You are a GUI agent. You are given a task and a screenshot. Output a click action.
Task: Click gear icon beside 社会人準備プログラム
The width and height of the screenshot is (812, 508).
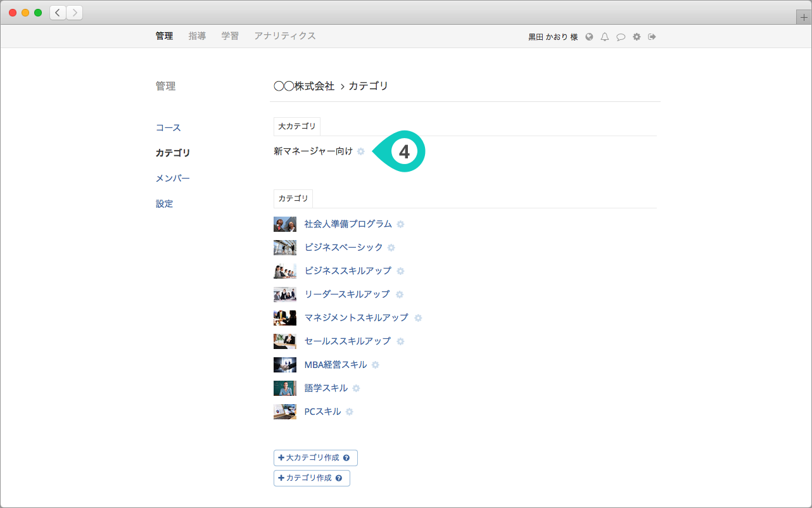[400, 224]
